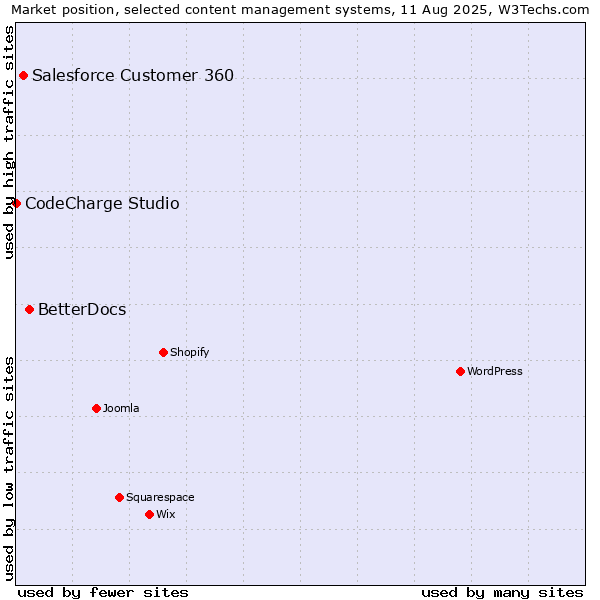Click 'used by many sites' axis label
This screenshot has width=600, height=600.
tap(502, 593)
